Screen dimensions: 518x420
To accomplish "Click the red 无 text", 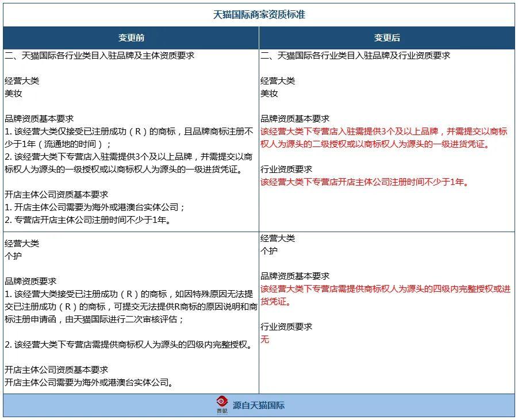I will [x=264, y=340].
